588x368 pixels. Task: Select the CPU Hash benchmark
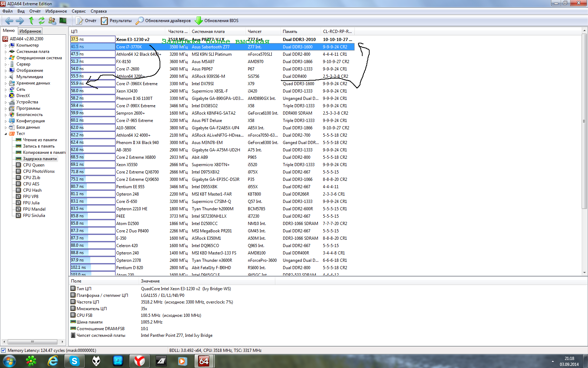click(x=32, y=190)
